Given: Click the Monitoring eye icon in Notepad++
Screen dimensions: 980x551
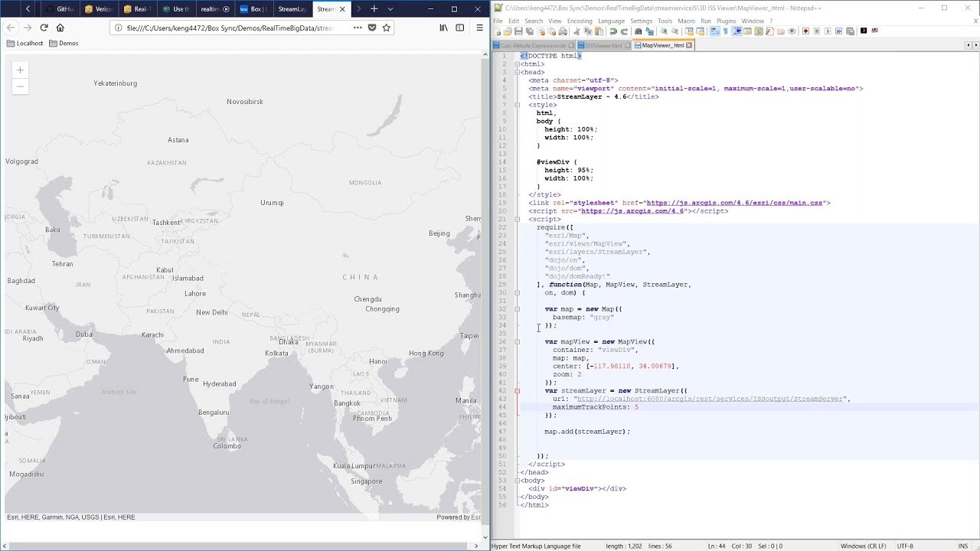Looking at the screenshot, I should click(x=792, y=31).
